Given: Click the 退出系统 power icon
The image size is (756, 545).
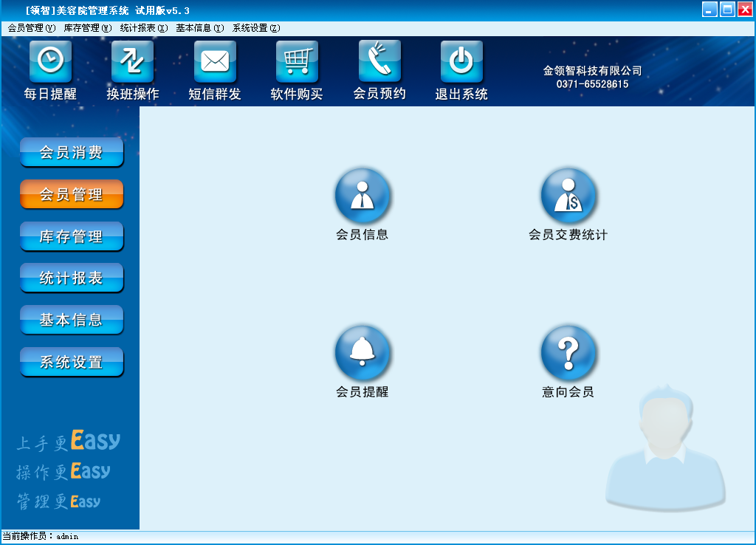Looking at the screenshot, I should [x=461, y=61].
